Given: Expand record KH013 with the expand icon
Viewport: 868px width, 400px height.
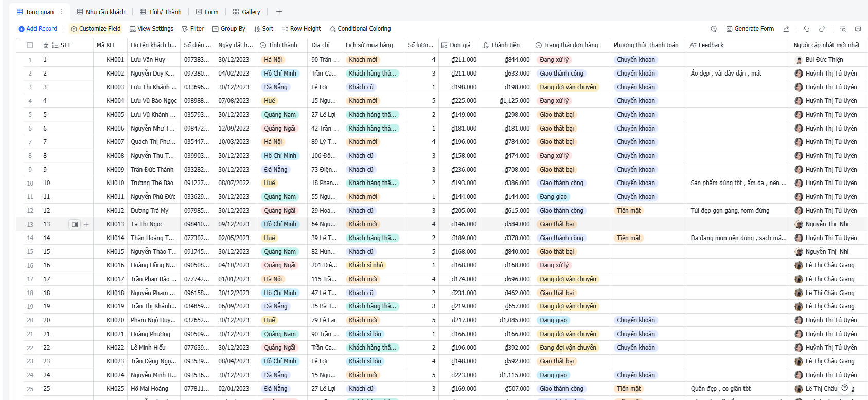Looking at the screenshot, I should pyautogui.click(x=75, y=224).
